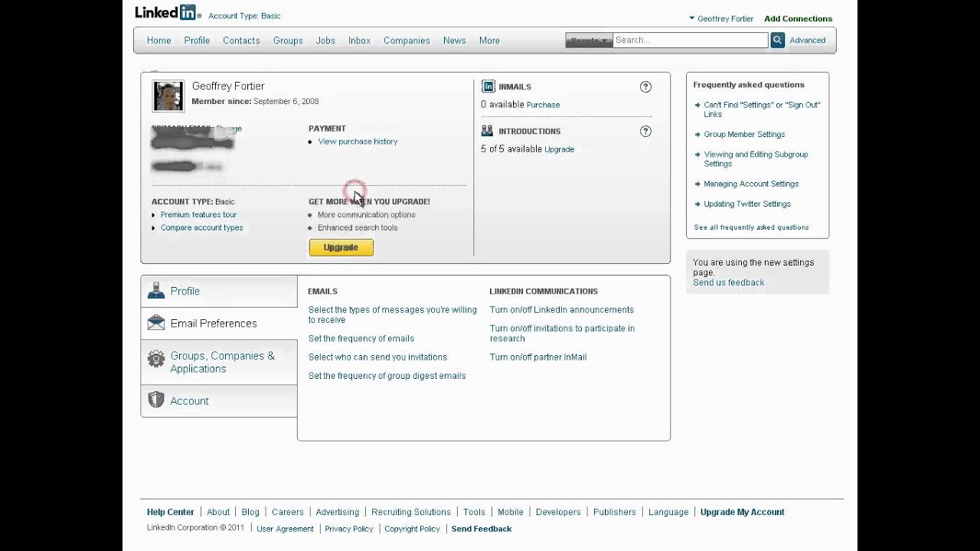Open the Language footer link
The image size is (980, 551).
coord(668,512)
